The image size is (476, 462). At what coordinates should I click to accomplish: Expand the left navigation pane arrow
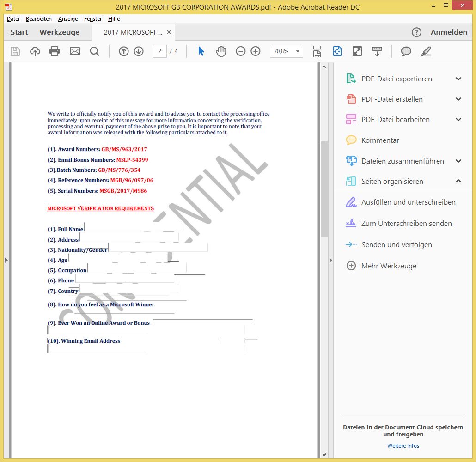pos(6,260)
